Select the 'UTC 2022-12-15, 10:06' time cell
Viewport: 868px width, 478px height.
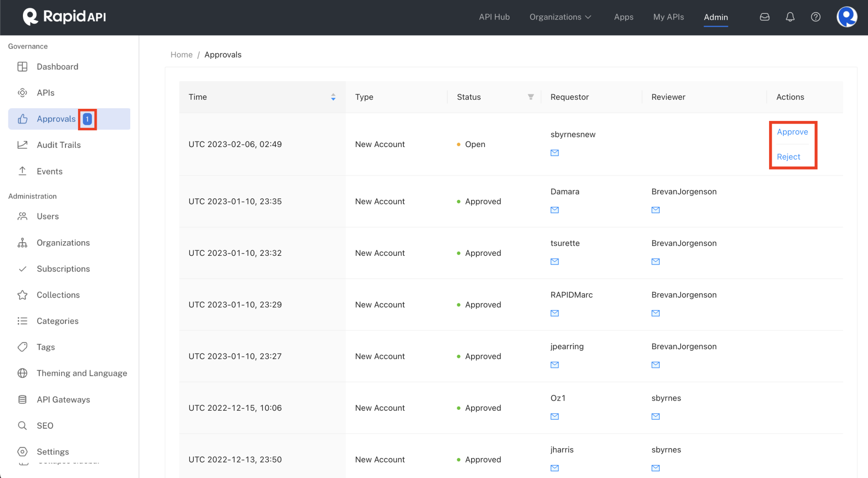(x=235, y=408)
